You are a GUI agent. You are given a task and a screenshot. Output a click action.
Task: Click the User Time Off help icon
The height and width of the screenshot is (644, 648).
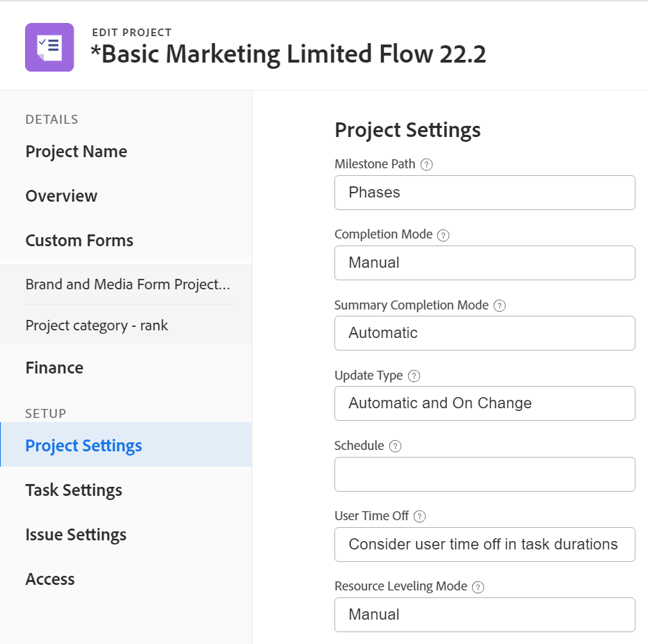[x=419, y=517]
